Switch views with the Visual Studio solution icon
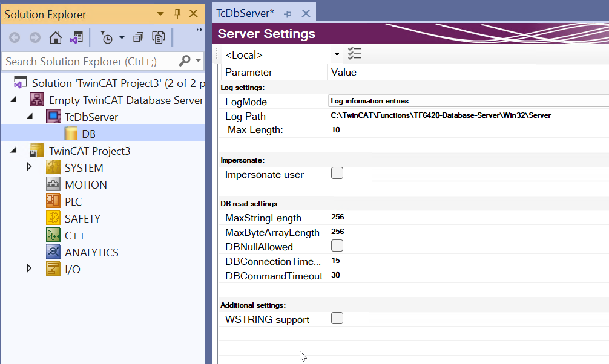The image size is (609, 364). [76, 37]
